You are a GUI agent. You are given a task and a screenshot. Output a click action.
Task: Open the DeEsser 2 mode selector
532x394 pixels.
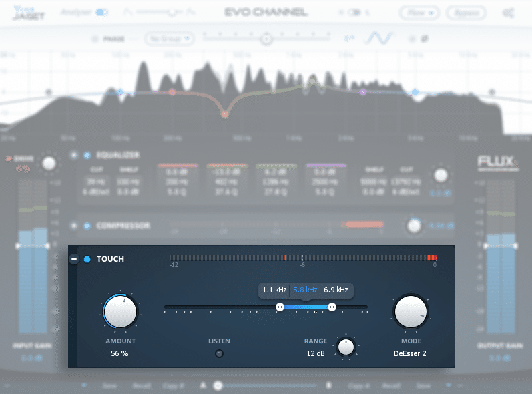410,353
